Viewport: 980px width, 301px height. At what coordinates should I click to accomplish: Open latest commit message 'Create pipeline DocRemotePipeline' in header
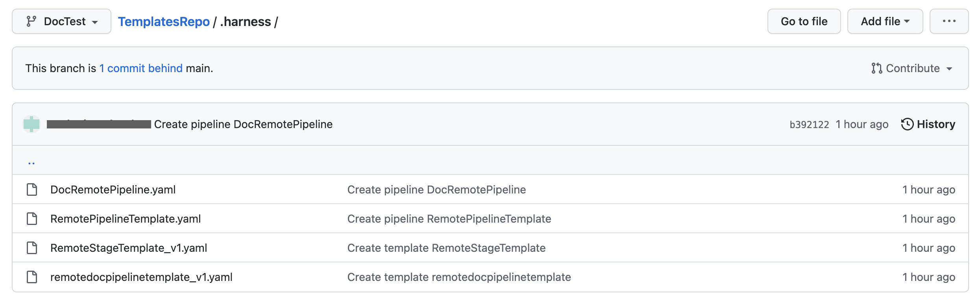click(243, 124)
